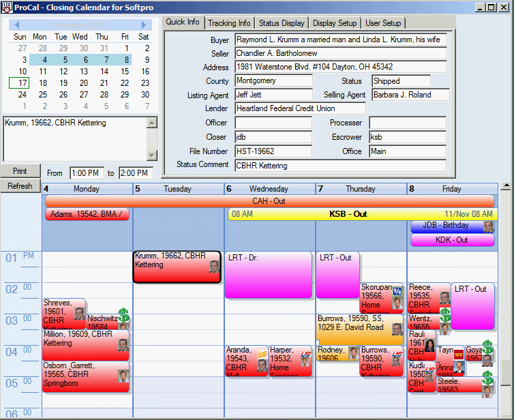Screen dimensions: 514x420
Task: Click the Seller field Chandler A. Bartholomew
Action: pos(341,53)
